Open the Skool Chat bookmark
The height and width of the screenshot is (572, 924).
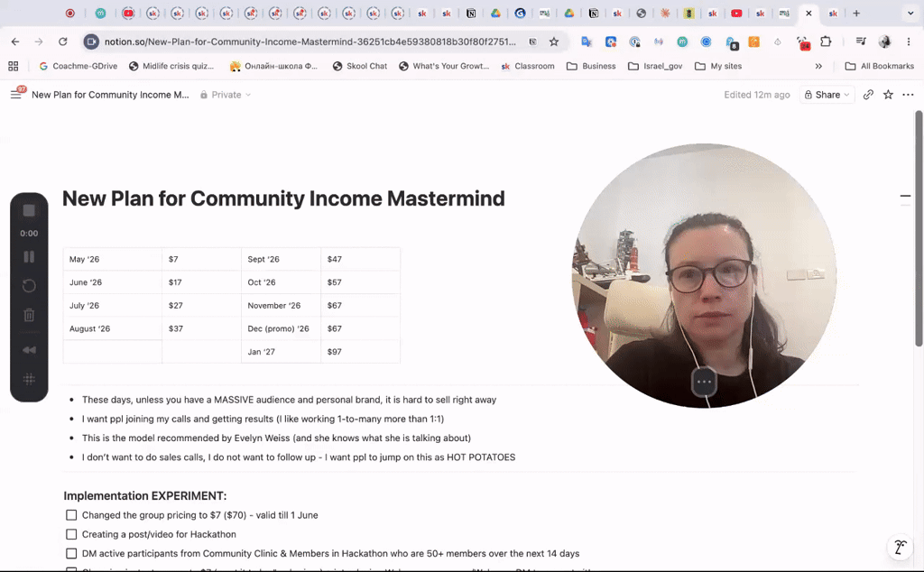(x=360, y=66)
